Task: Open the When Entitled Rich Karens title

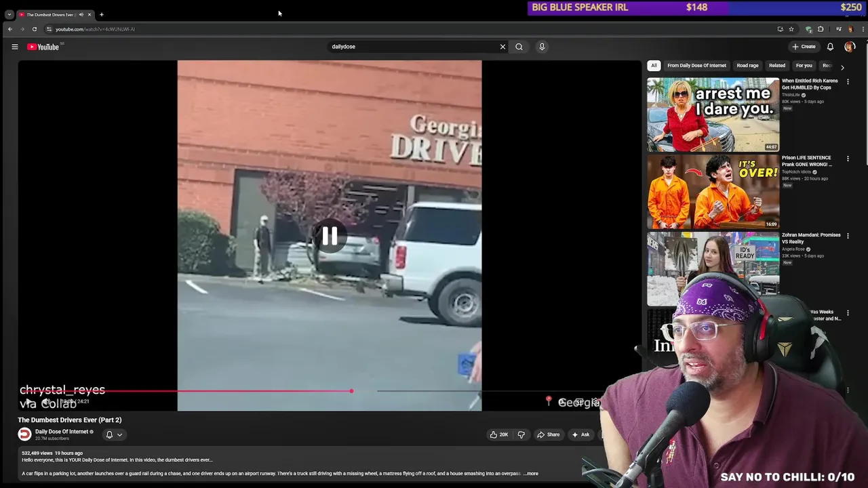Action: [810, 84]
